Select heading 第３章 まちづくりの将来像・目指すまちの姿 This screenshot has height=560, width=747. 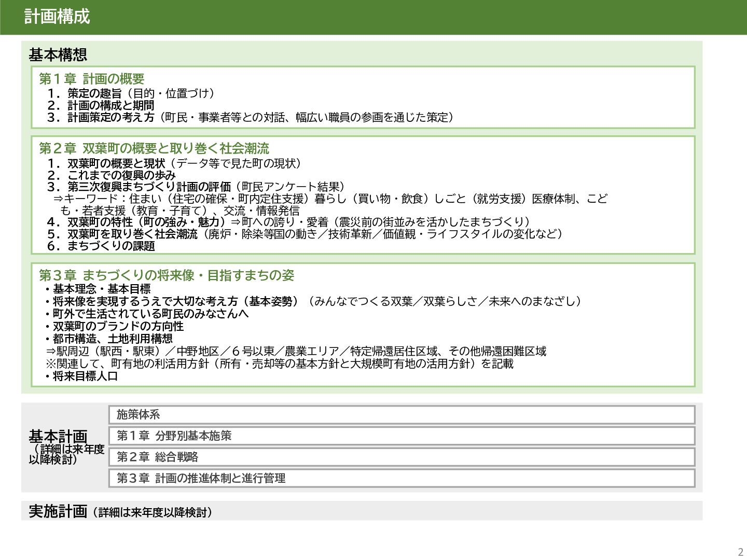point(167,275)
